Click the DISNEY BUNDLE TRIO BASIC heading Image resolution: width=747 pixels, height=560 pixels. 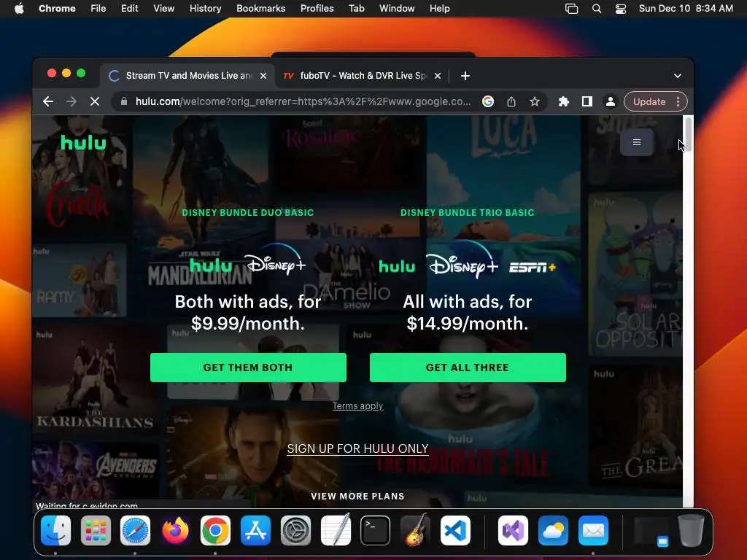[468, 212]
